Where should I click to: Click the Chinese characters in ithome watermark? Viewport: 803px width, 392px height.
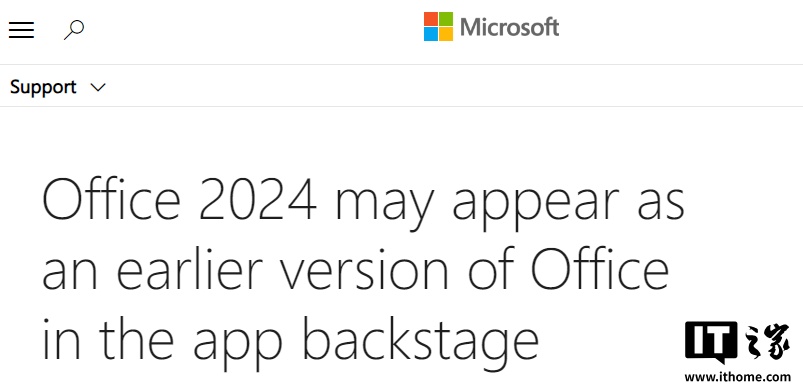point(766,341)
